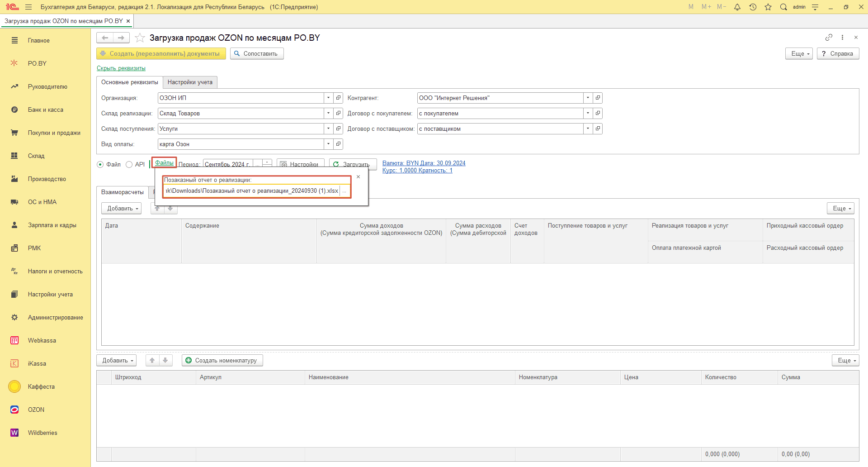Switch to Основные реквизиты tab

pyautogui.click(x=130, y=82)
